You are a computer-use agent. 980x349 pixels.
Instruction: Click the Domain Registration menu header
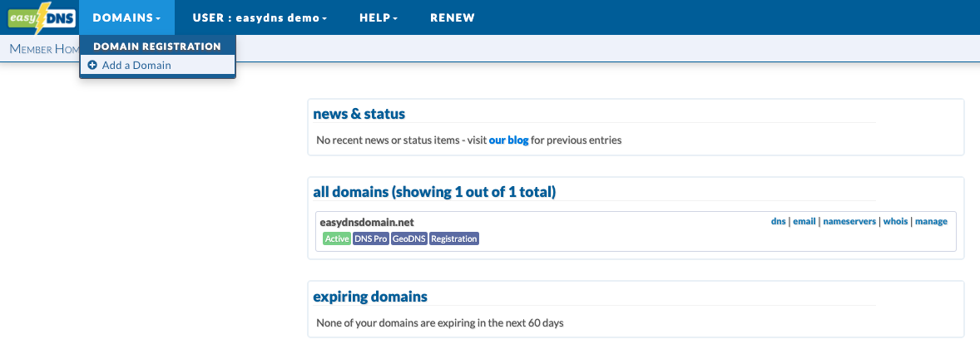[x=157, y=47]
